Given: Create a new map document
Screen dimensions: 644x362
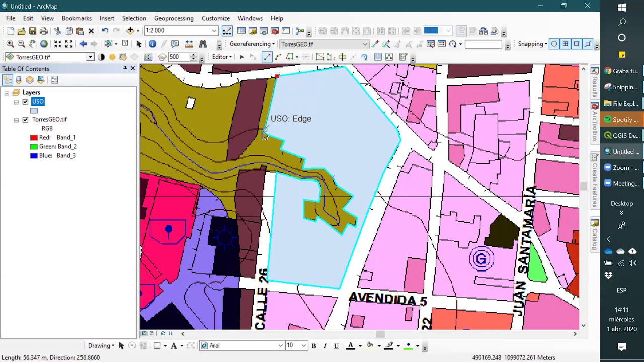Looking at the screenshot, I should [11, 31].
